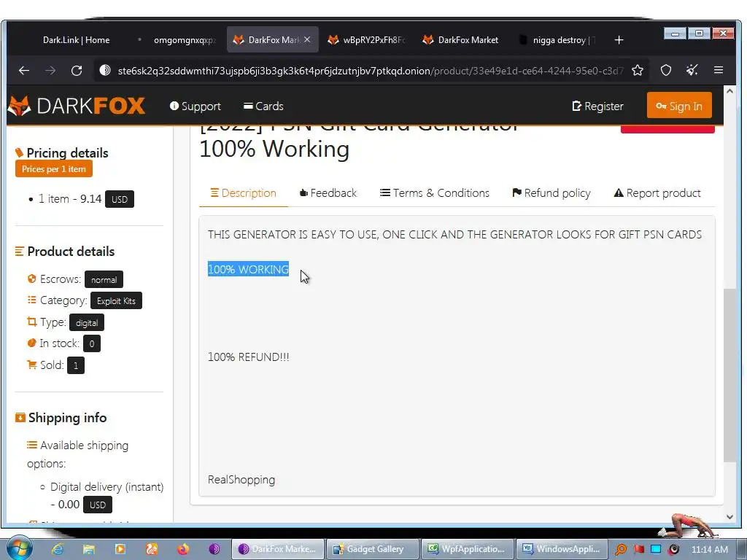
Task: Reload the current page
Action: [x=77, y=71]
